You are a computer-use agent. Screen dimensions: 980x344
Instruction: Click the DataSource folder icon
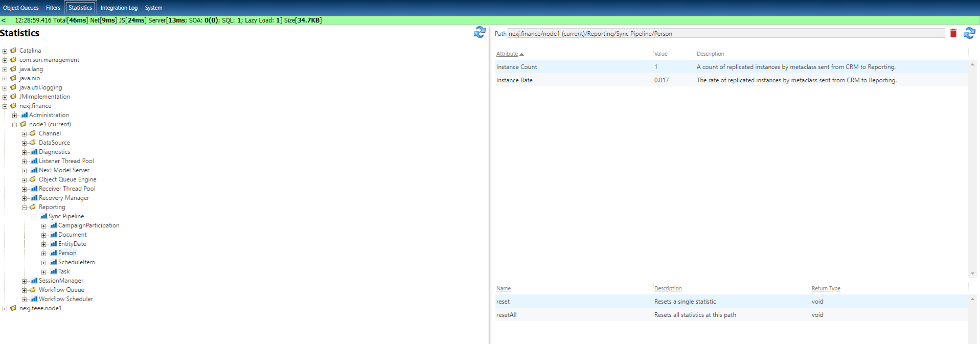[33, 143]
